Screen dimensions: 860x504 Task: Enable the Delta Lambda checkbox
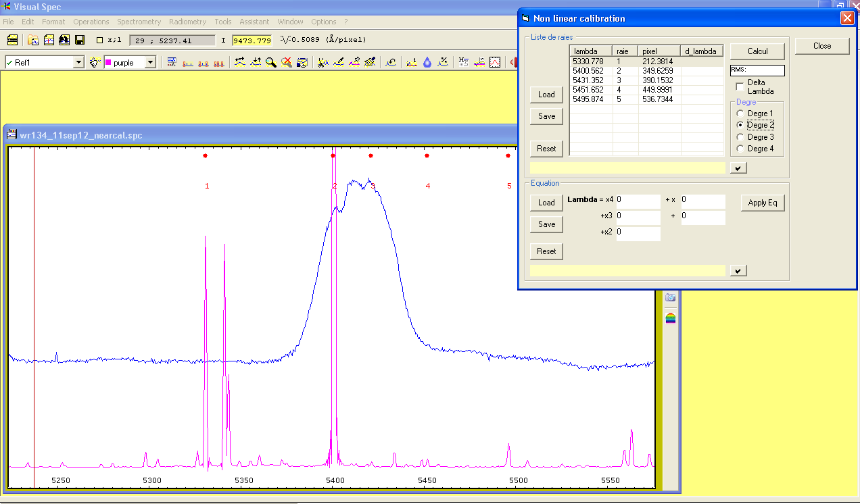pyautogui.click(x=740, y=86)
